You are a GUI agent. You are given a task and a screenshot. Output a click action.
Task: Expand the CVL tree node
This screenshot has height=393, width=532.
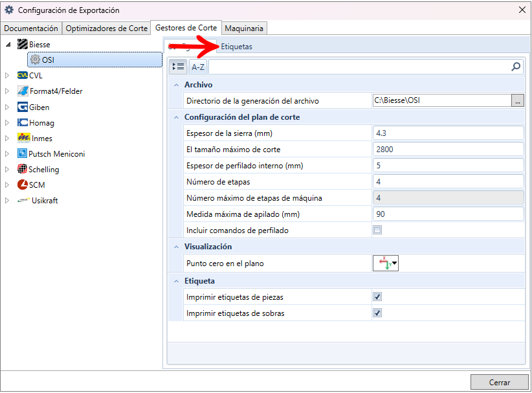6,75
